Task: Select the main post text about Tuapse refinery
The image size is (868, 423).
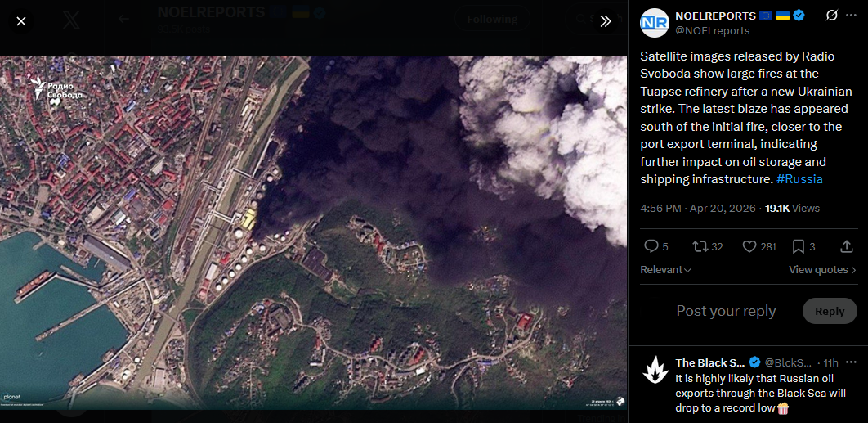Action: pos(746,118)
